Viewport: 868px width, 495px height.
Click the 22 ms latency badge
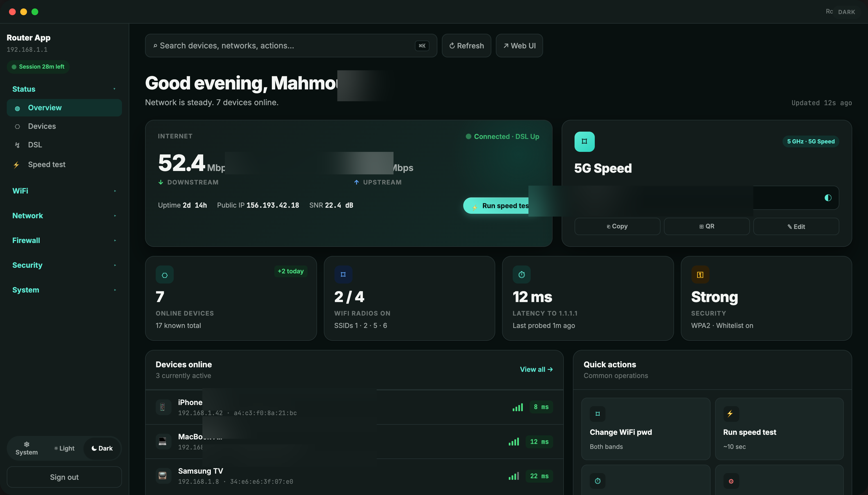tap(539, 476)
